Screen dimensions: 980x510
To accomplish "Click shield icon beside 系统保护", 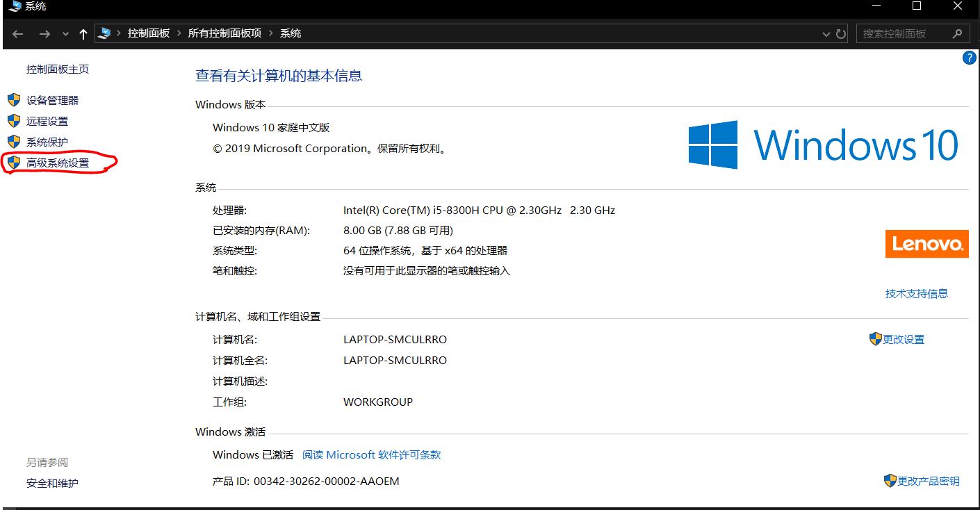I will 14,142.
